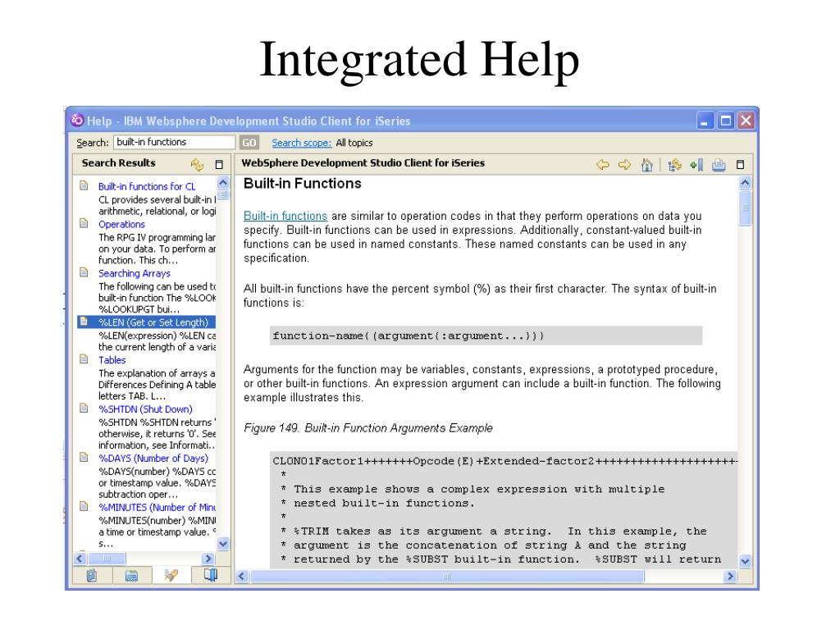Open the %SHTDN (Shut Down) result
This screenshot has height=630, width=840.
(145, 409)
